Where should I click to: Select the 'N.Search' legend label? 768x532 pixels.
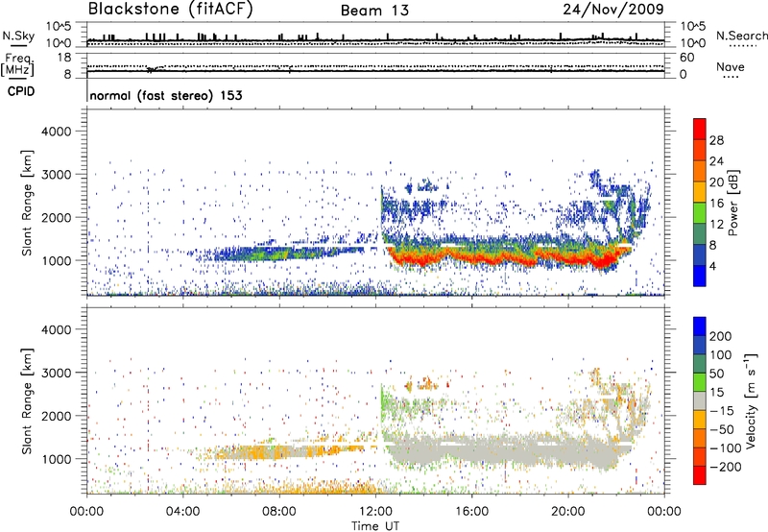[741, 36]
